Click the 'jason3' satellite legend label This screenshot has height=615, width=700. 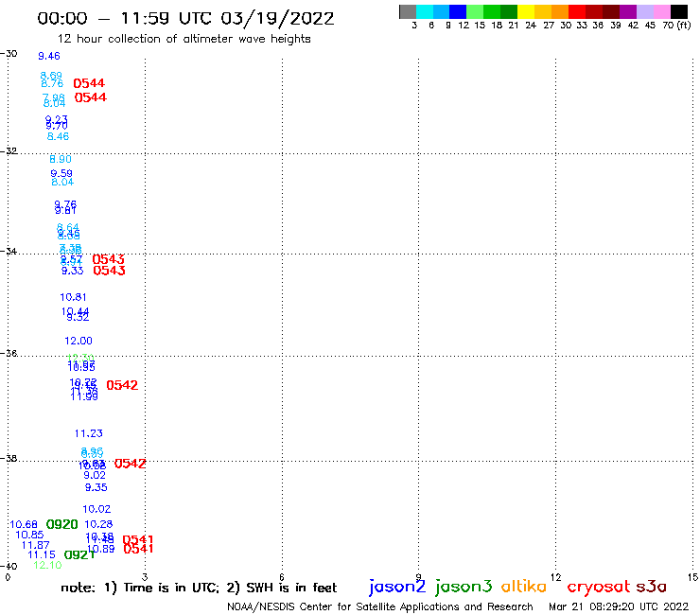point(464,587)
